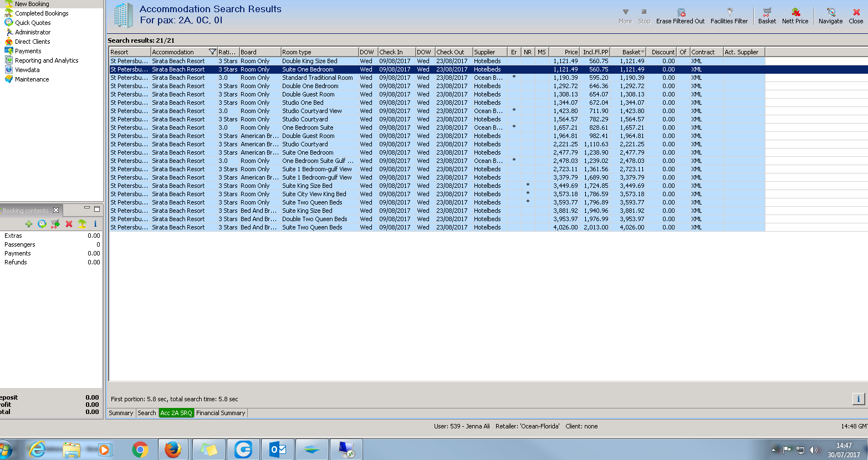Start a New Booking from sidebar
This screenshot has height=460, width=868.
pos(32,4)
